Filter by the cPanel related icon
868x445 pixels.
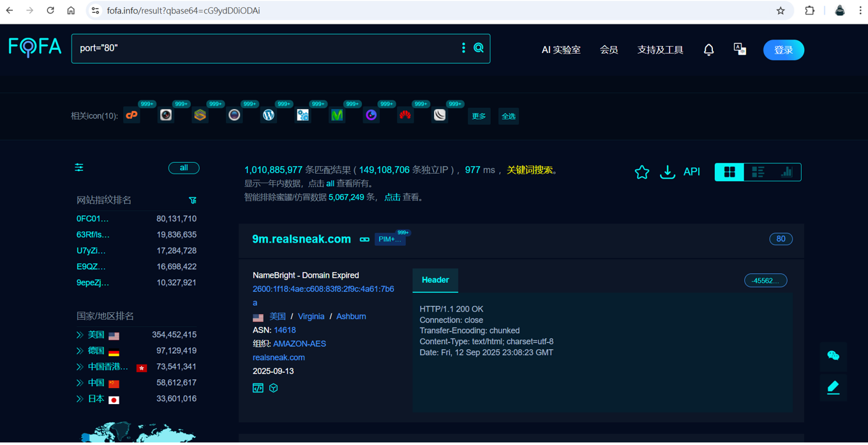pyautogui.click(x=132, y=116)
